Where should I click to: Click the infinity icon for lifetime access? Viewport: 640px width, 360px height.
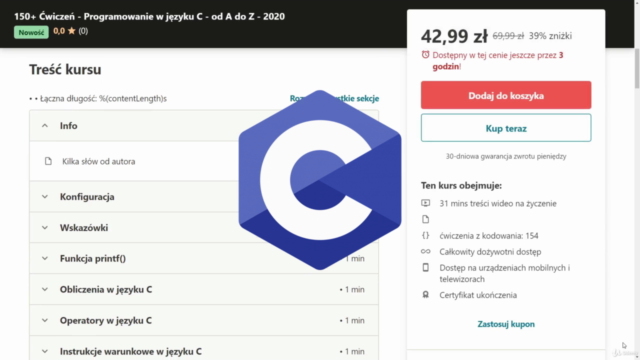[x=425, y=251]
